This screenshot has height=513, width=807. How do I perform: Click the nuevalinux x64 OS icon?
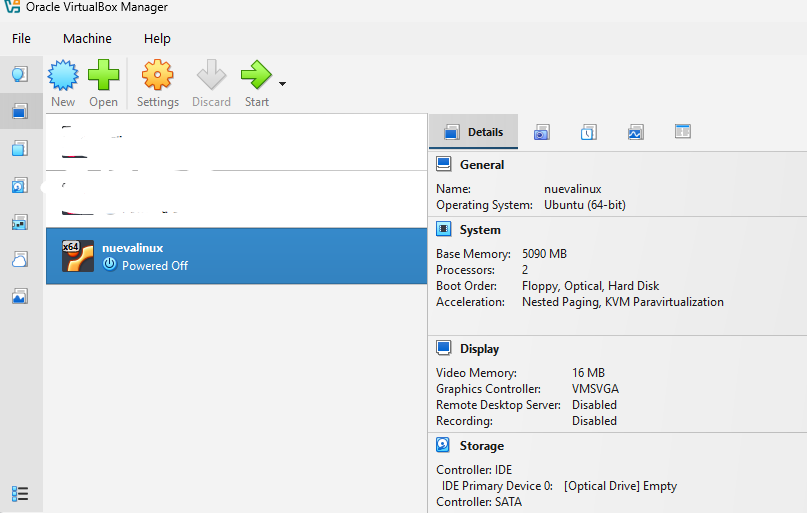pyautogui.click(x=78, y=256)
